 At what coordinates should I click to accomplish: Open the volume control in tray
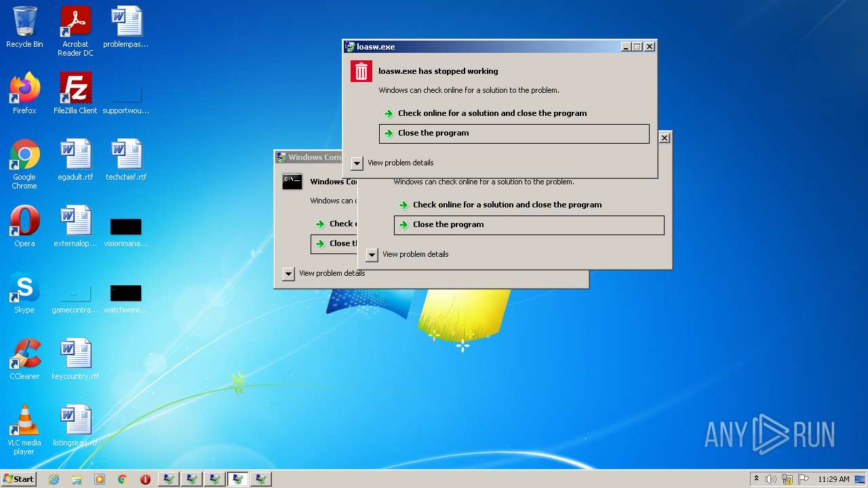771,479
